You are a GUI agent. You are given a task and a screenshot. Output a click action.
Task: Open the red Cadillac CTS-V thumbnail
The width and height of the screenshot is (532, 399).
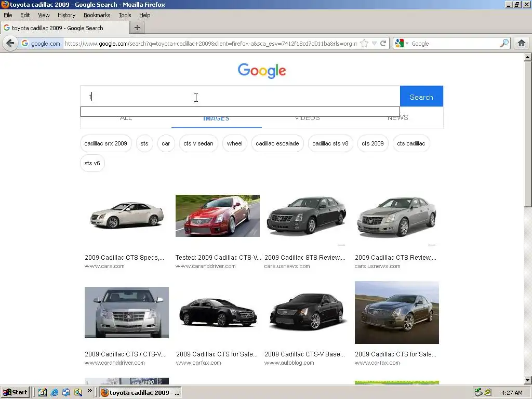[x=218, y=216]
